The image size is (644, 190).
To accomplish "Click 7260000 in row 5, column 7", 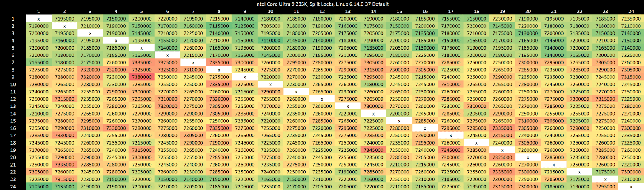I will [193, 47].
